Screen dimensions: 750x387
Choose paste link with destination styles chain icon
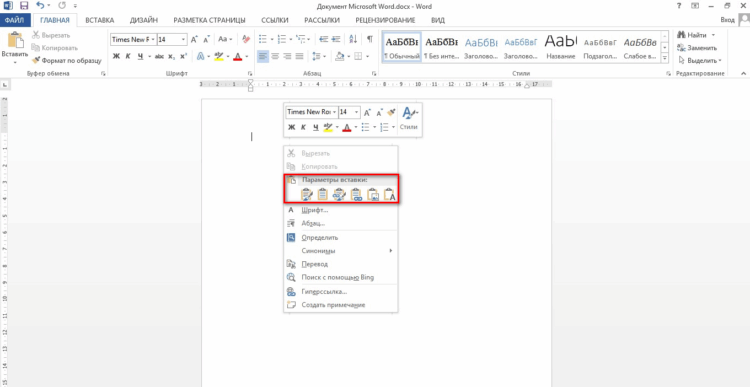[356, 194]
